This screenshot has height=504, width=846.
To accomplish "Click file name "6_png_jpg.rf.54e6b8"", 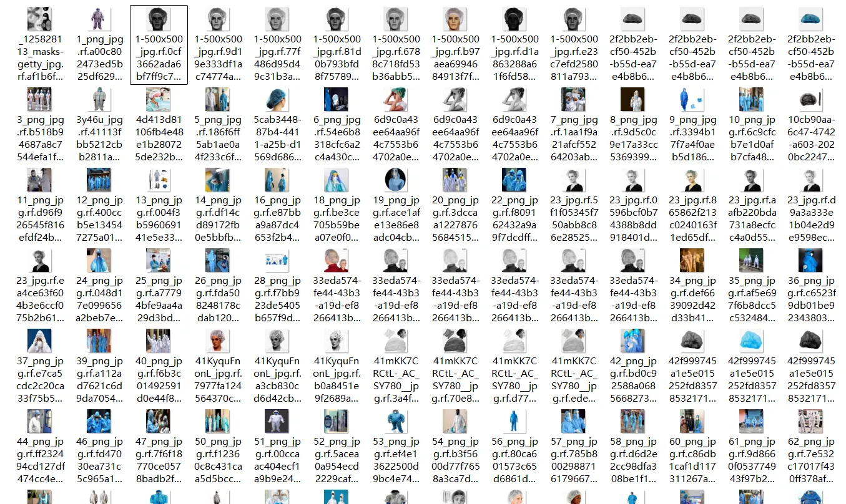I will click(337, 138).
